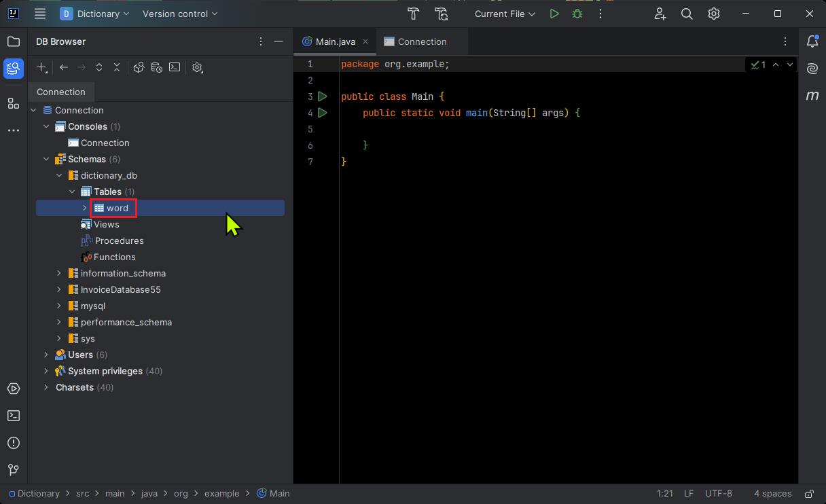Start the Debug session icon
The image size is (826, 504).
pos(577,13)
